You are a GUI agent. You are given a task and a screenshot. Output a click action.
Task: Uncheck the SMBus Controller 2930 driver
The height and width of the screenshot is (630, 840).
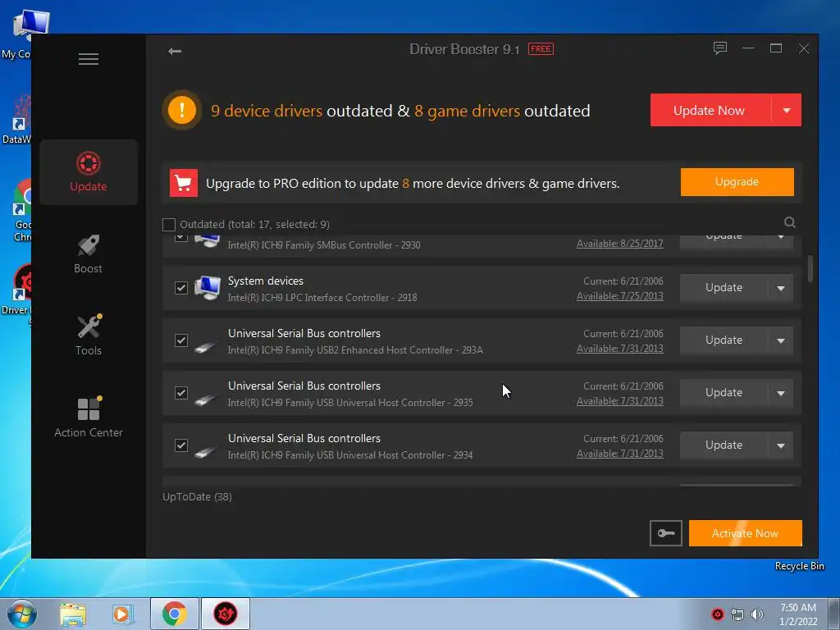pos(181,237)
